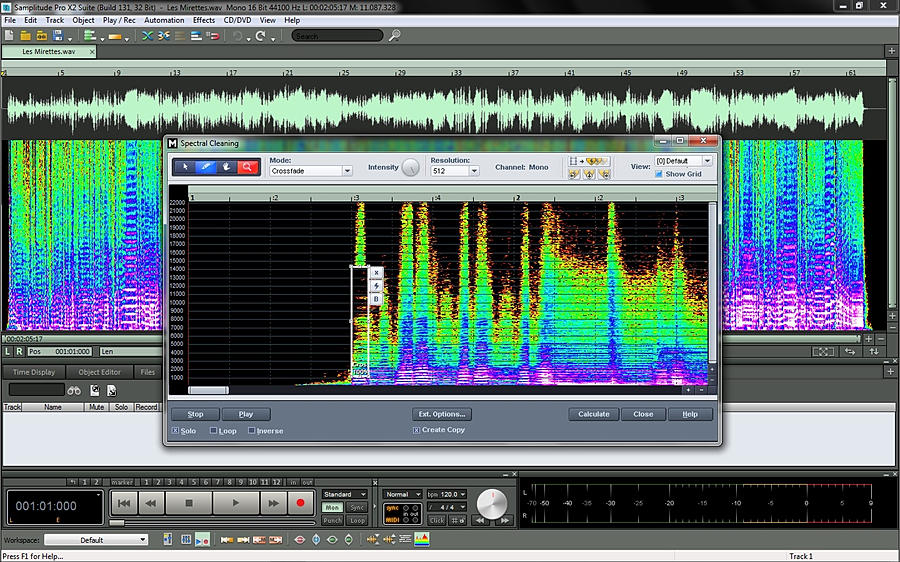Click the Stop button in Spectral Cleaning
This screenshot has height=562, width=900.
pos(195,414)
